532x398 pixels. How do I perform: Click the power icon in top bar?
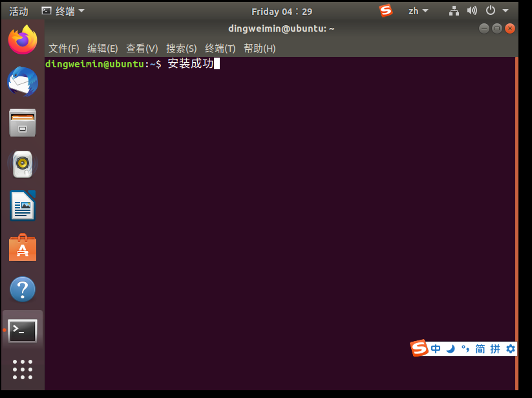[491, 11]
